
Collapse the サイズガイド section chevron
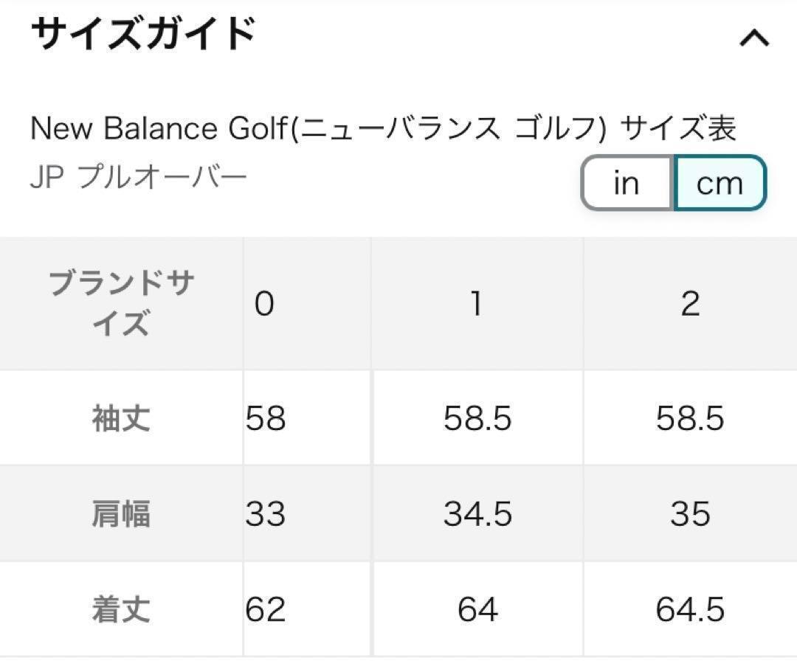pos(754,38)
